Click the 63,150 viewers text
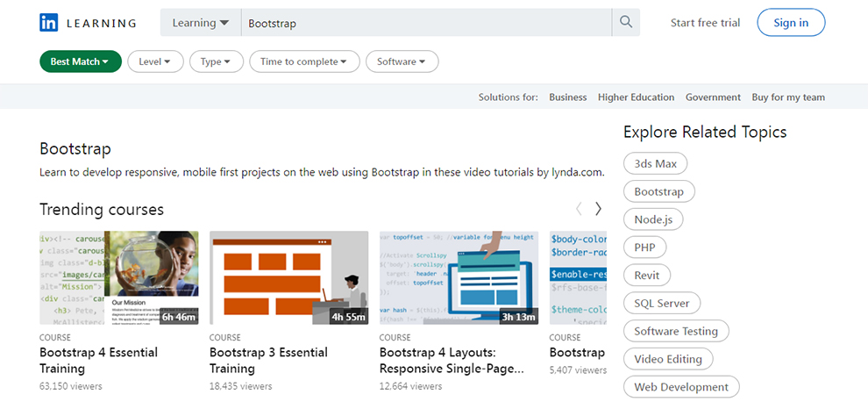 pos(71,386)
